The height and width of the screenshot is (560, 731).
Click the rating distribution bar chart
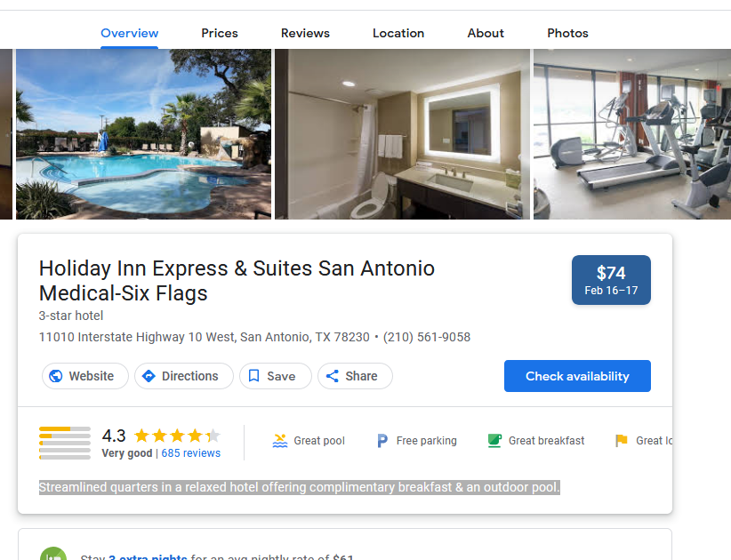click(65, 443)
